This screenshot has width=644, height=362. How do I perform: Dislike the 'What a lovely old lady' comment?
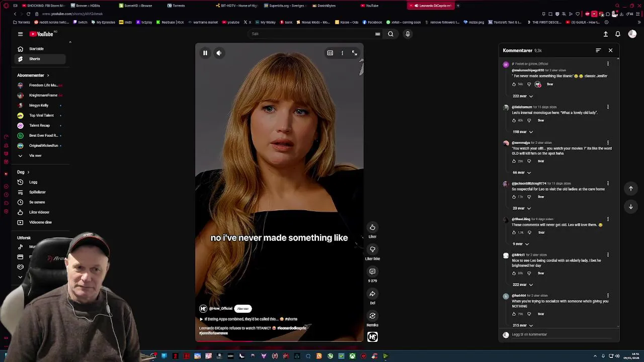pyautogui.click(x=529, y=120)
